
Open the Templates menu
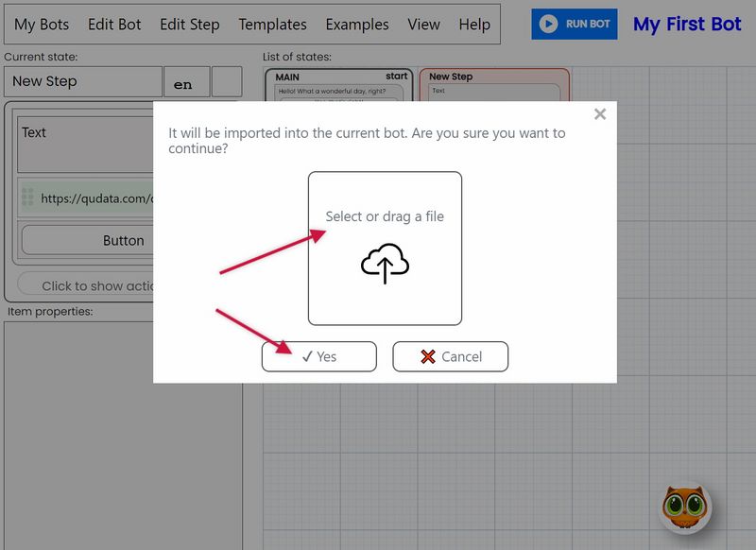coord(272,25)
